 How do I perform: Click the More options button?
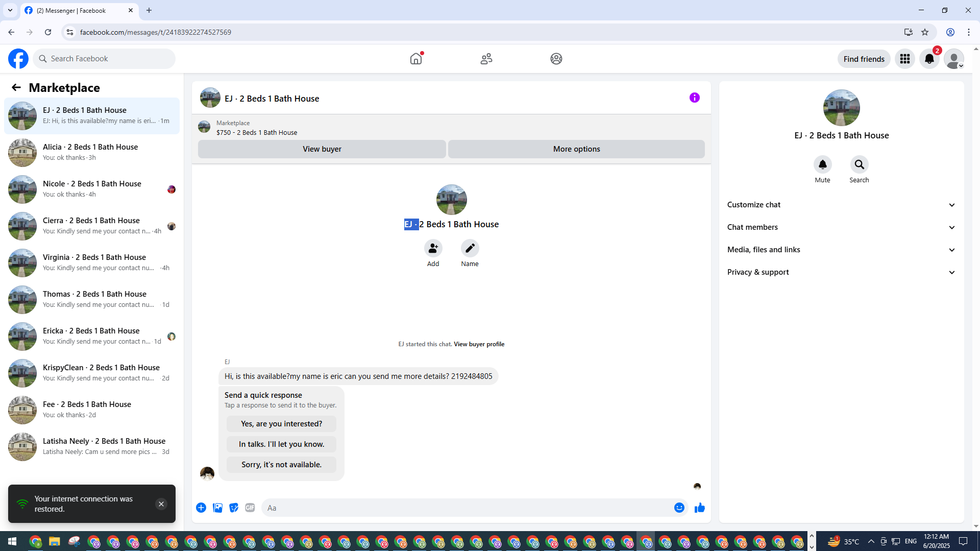pyautogui.click(x=576, y=149)
